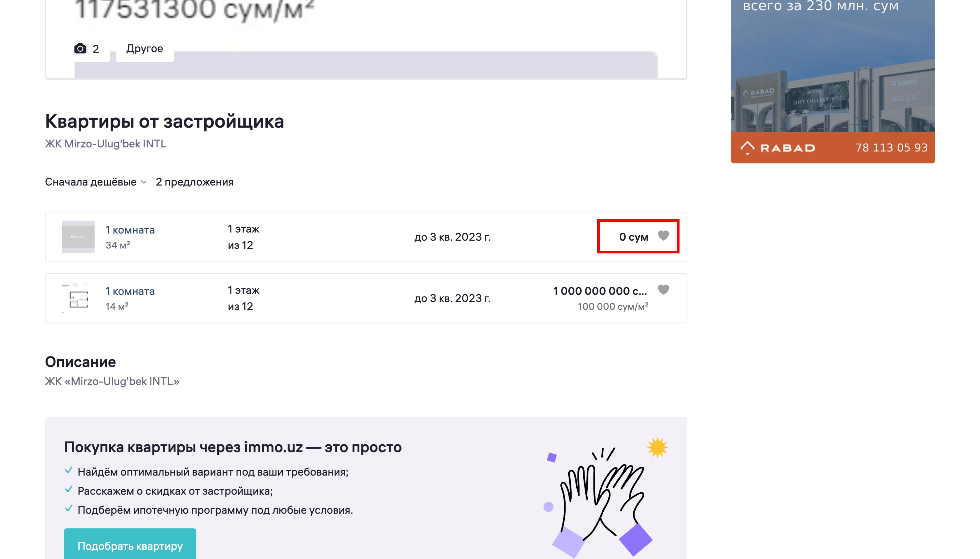Switch to the Другое tab

(x=144, y=49)
